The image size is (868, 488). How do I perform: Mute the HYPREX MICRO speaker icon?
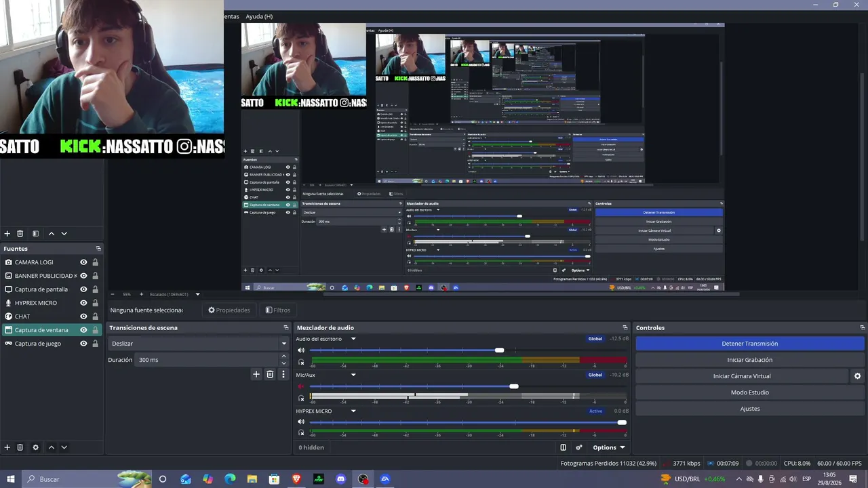(x=302, y=423)
